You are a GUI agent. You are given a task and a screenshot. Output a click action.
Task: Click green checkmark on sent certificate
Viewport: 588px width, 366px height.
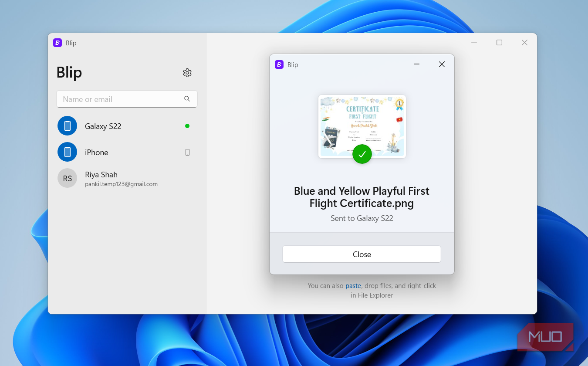362,154
